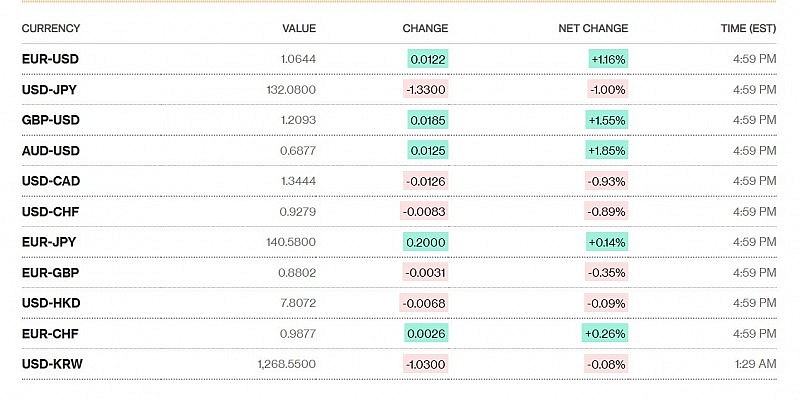
Task: Click the TIME (EST) column header
Action: pyautogui.click(x=748, y=28)
